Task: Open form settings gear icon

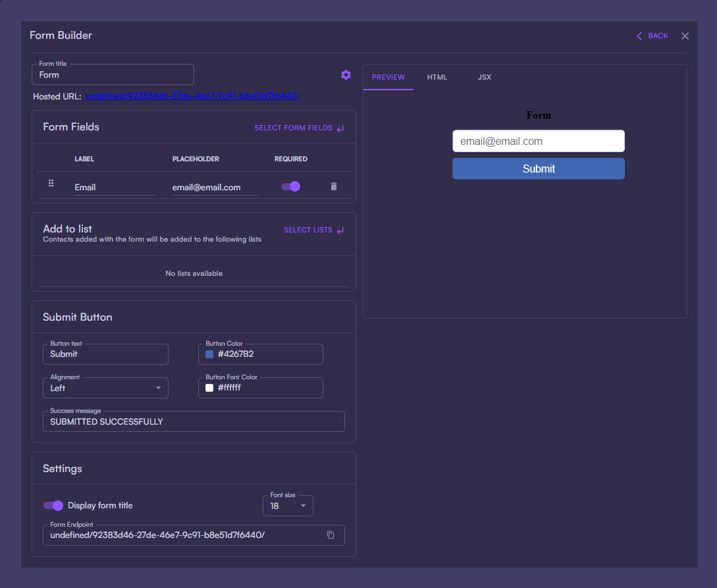Action: coord(346,75)
